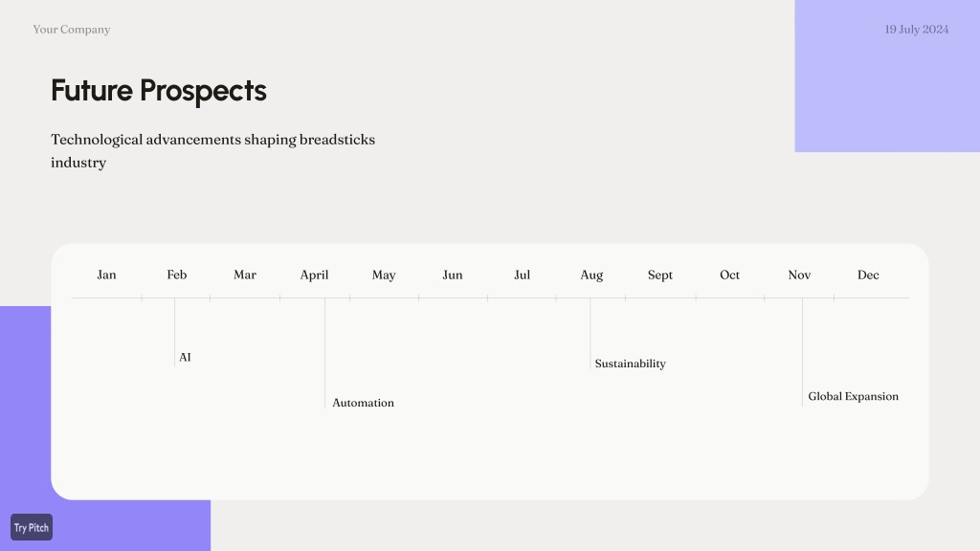Click the Aug month label
This screenshot has width=980, height=551.
coord(591,275)
